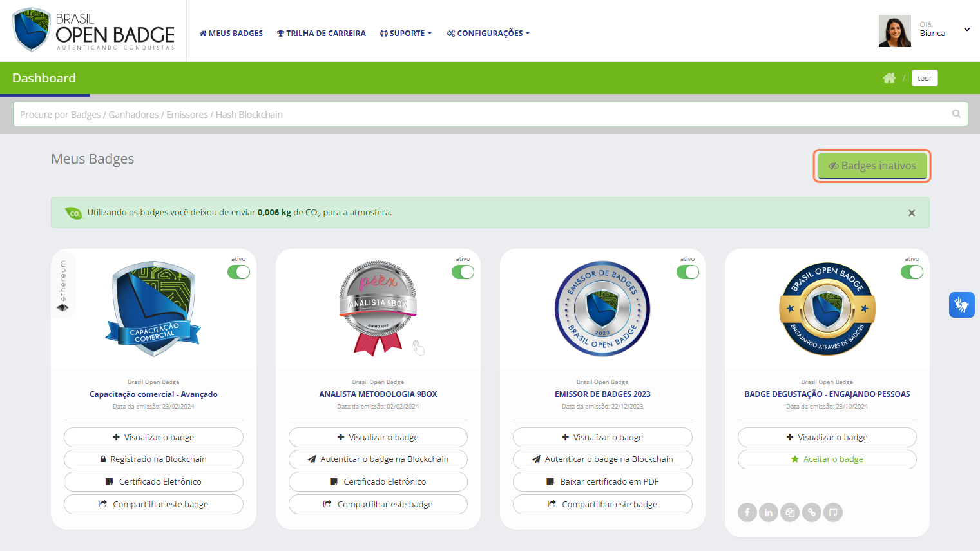The image size is (980, 551).
Task: Toggle active switch for Badge Degustação
Action: 912,272
